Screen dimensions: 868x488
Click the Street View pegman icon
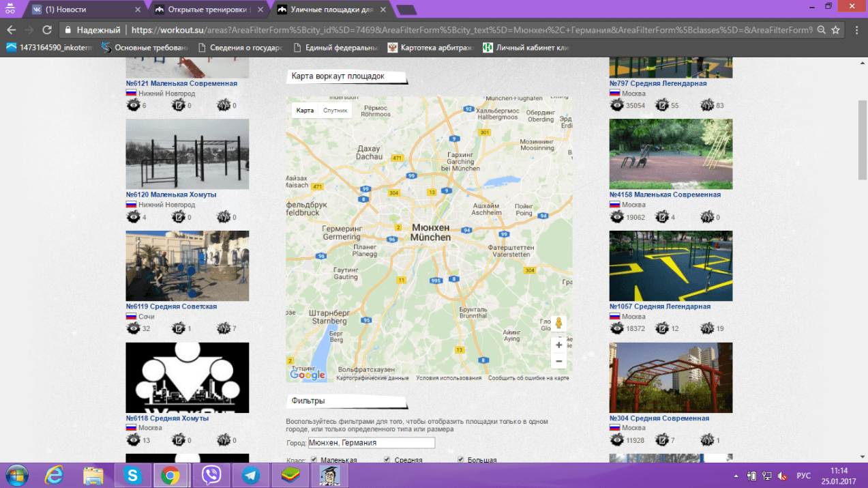559,323
